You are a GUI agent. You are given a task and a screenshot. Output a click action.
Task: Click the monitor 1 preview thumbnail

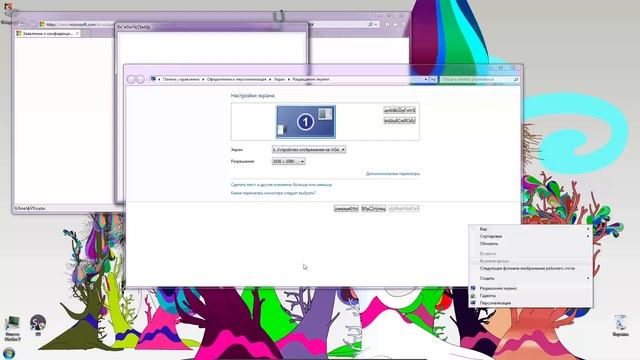click(306, 122)
